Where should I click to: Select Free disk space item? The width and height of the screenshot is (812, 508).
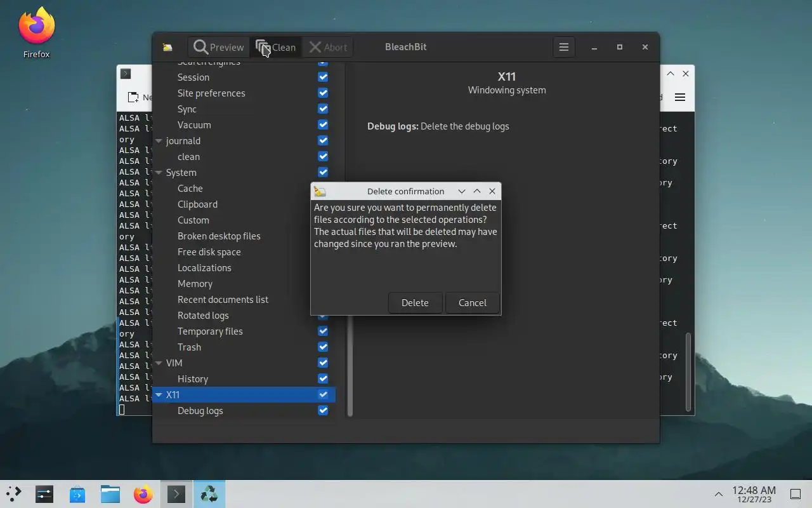point(209,251)
